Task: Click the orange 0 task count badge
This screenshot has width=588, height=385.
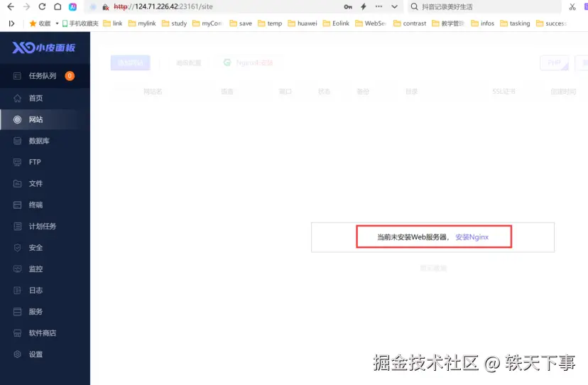Action: [x=70, y=76]
